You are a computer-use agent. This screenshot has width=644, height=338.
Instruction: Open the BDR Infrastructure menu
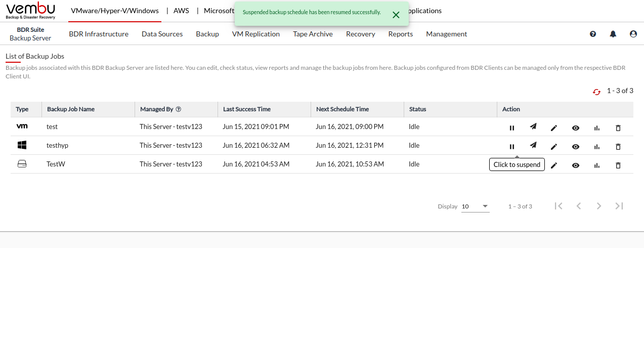pyautogui.click(x=99, y=34)
